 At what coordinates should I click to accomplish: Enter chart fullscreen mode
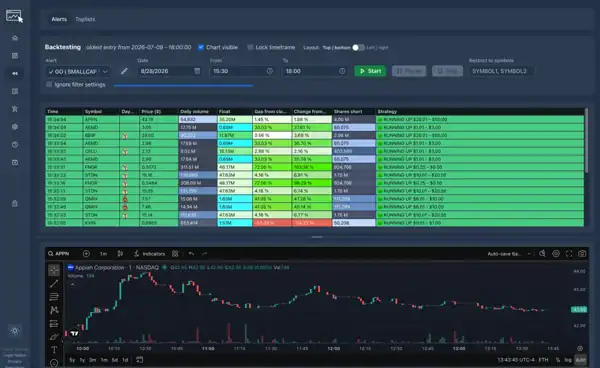click(569, 254)
